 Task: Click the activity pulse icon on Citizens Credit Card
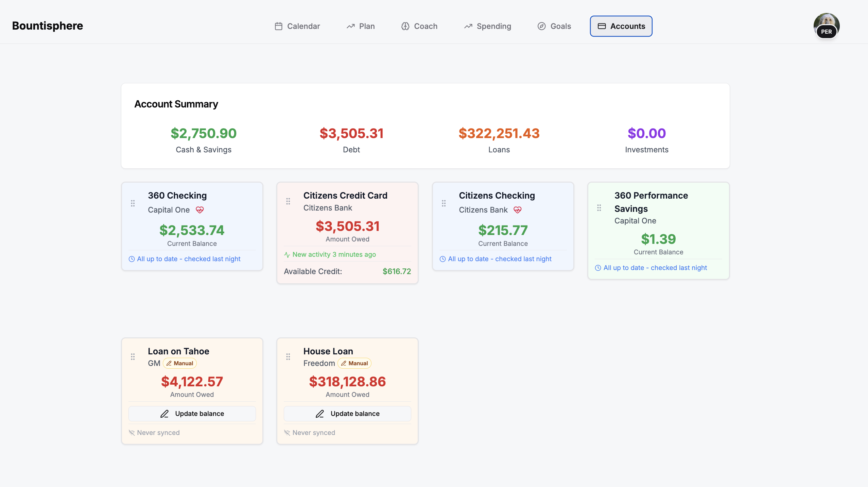pyautogui.click(x=287, y=255)
